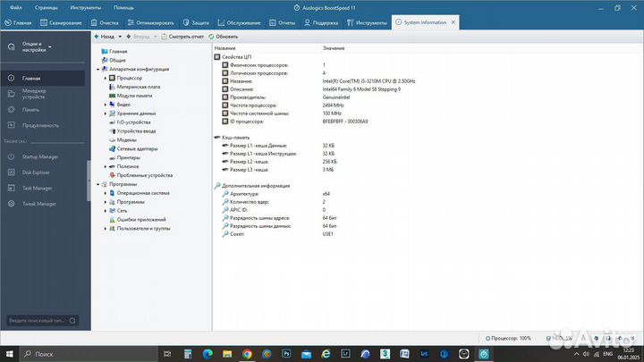The width and height of the screenshot is (644, 362).
Task: Open the Поддержка tab
Action: (321, 22)
